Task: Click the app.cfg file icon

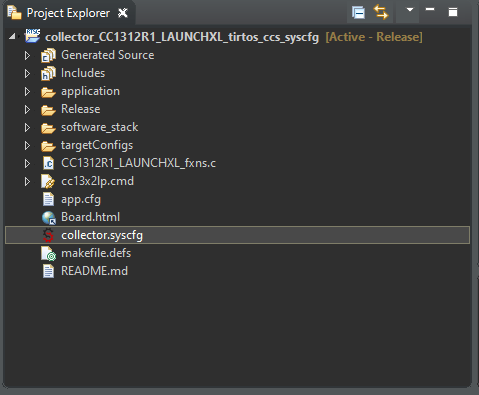Action: coord(48,199)
